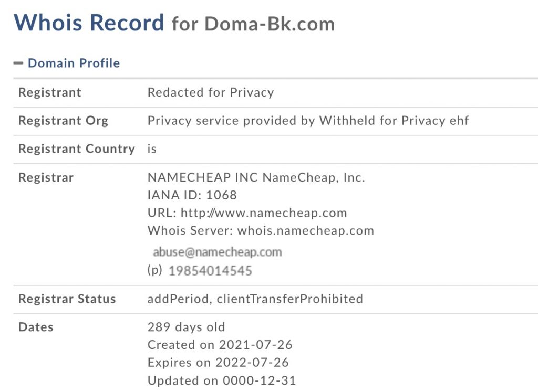Click the Whois Record page title

tap(89, 23)
